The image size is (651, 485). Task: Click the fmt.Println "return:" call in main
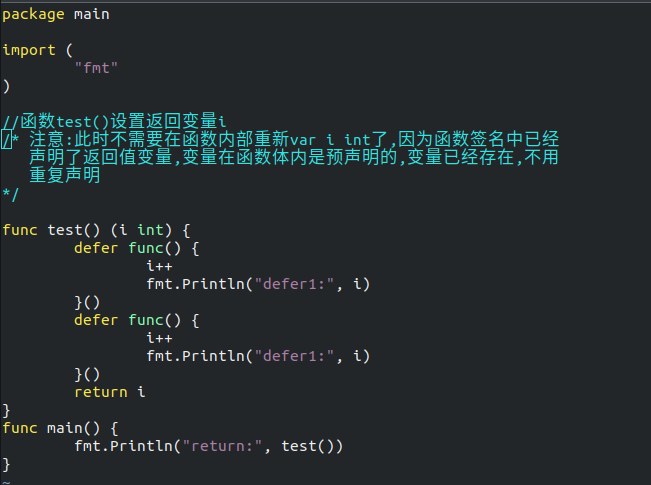[208, 446]
